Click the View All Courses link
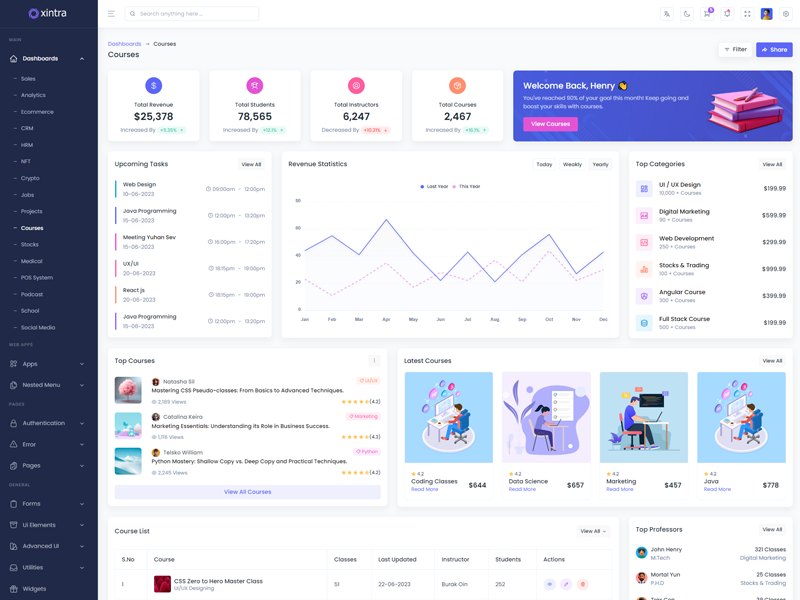 click(247, 492)
